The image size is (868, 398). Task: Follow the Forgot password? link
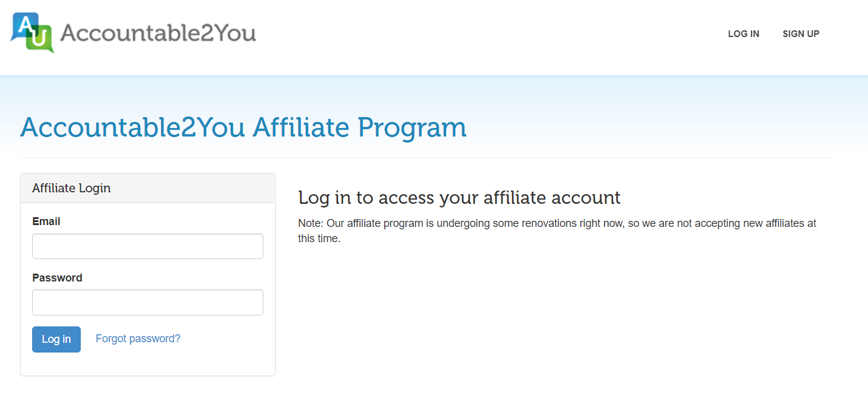point(138,339)
